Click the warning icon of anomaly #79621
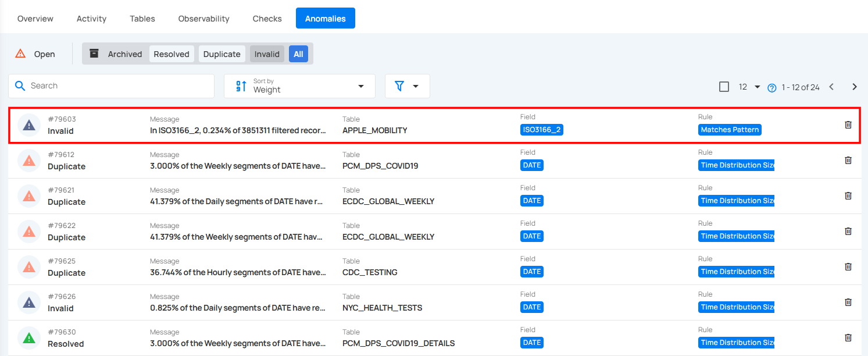 pyautogui.click(x=29, y=196)
